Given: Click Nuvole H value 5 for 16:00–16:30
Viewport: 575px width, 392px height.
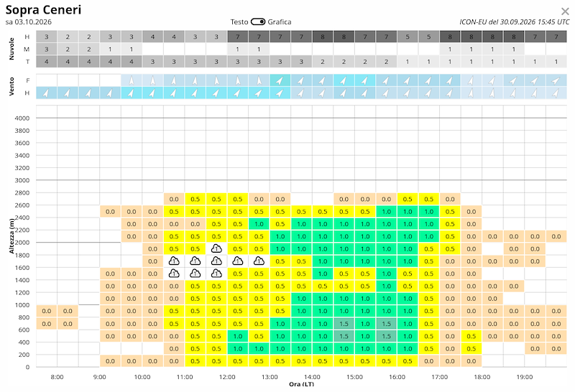Looking at the screenshot, I should pos(408,37).
